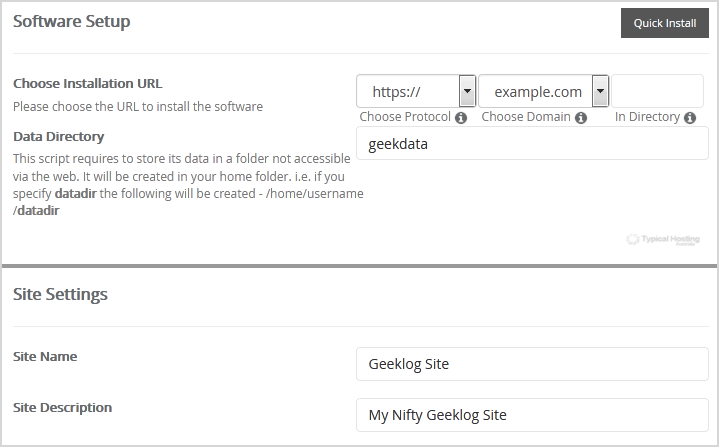Image resolution: width=719 pixels, height=447 pixels.
Task: Click the Typical Hosting logo
Action: click(x=663, y=240)
